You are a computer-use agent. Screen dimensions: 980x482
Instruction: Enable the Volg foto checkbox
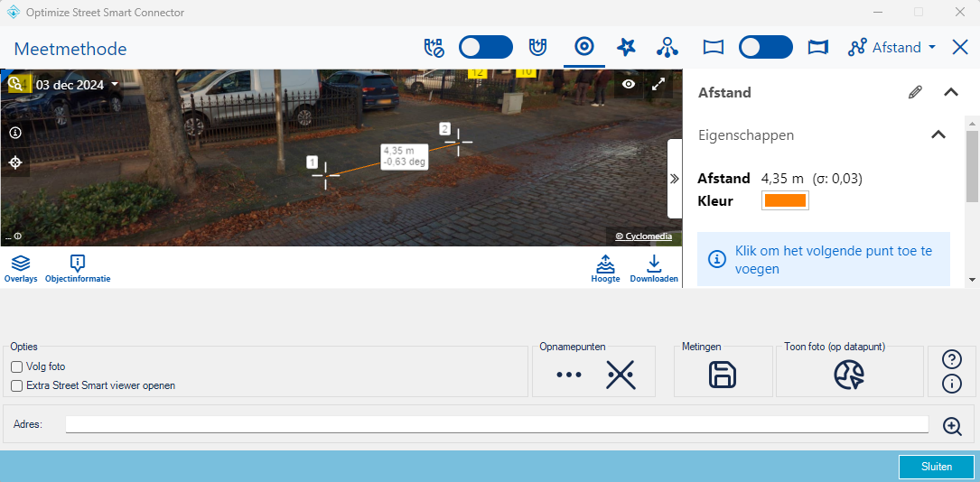tap(17, 366)
